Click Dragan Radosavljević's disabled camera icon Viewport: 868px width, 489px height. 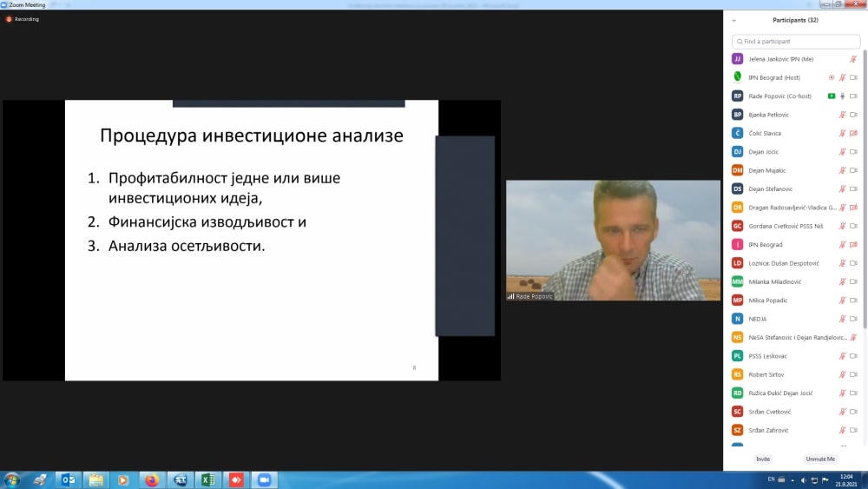coord(853,208)
